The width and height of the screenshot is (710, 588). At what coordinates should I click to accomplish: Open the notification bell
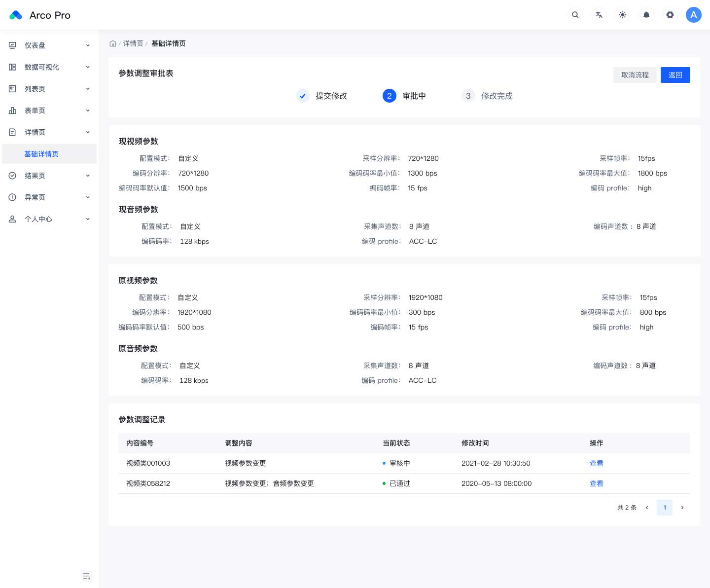[646, 15]
